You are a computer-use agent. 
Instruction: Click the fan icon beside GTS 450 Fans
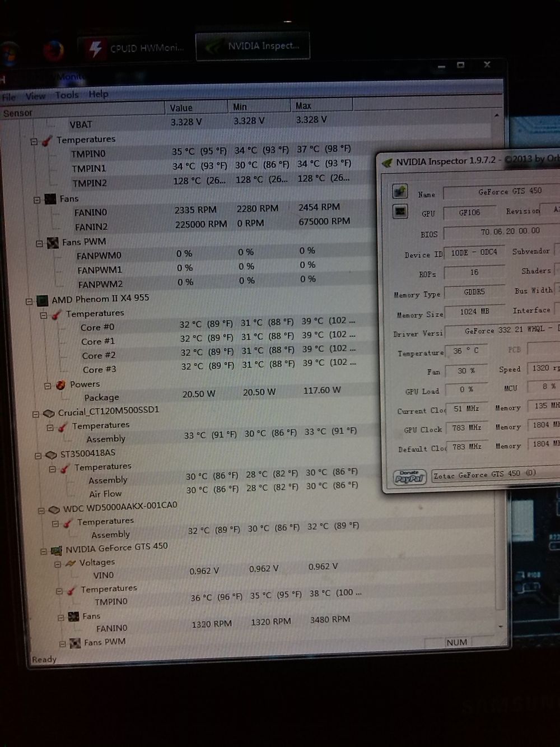(x=74, y=617)
